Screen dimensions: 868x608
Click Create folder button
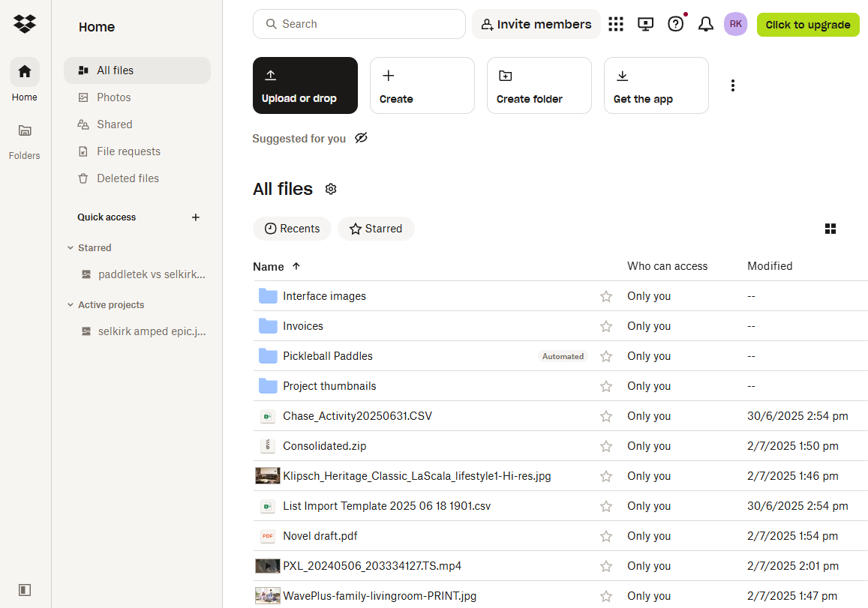pyautogui.click(x=539, y=85)
